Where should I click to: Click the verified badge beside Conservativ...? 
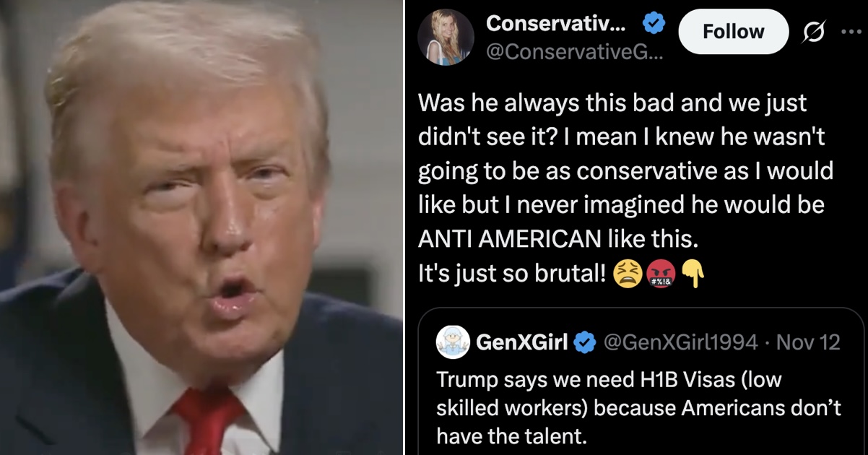pos(654,24)
